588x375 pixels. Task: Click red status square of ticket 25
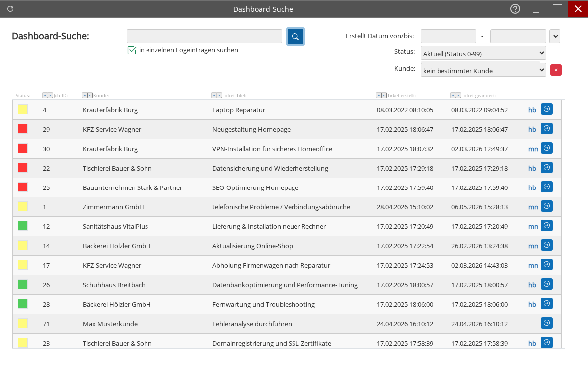tap(23, 187)
